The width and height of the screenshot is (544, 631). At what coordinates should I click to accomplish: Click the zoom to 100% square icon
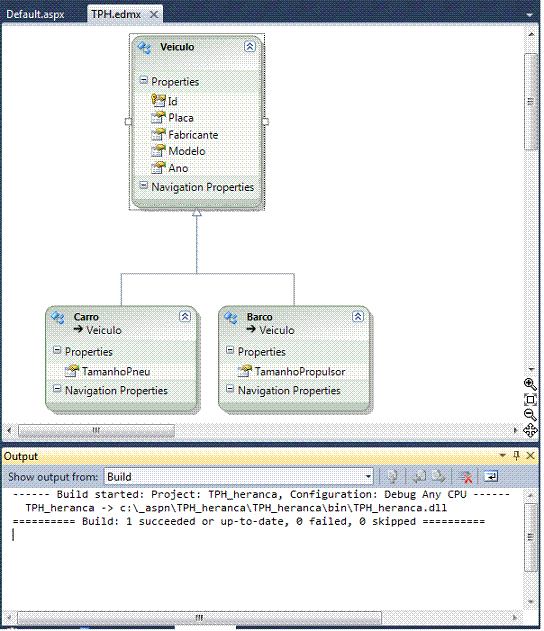pos(530,400)
